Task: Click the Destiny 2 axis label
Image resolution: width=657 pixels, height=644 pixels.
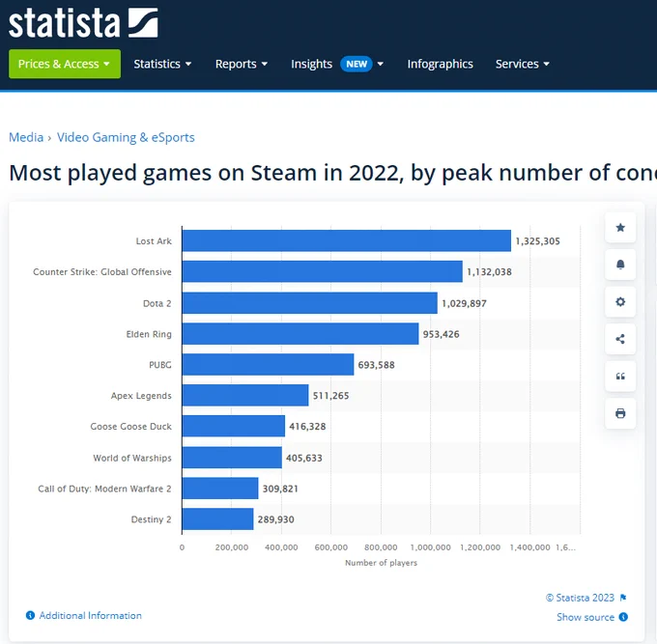Action: coord(152,519)
